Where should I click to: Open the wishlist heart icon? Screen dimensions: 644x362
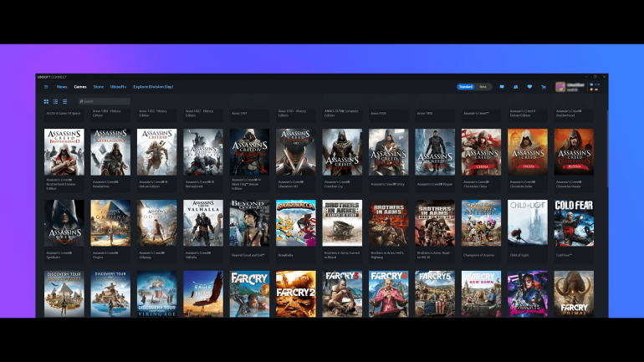pos(529,87)
